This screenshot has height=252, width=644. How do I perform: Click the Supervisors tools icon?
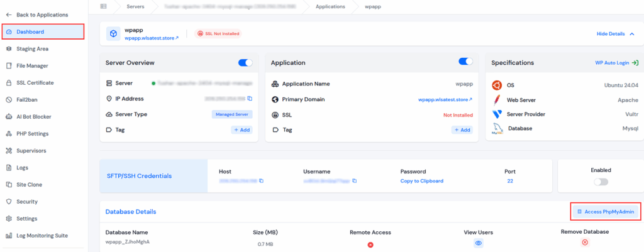pos(9,151)
